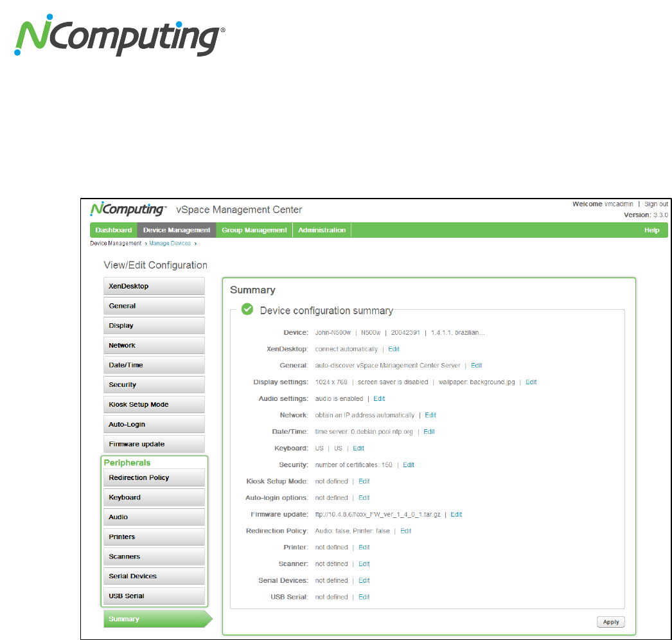672x640 pixels.
Task: Open the Date/Time configuration section
Action: point(154,365)
